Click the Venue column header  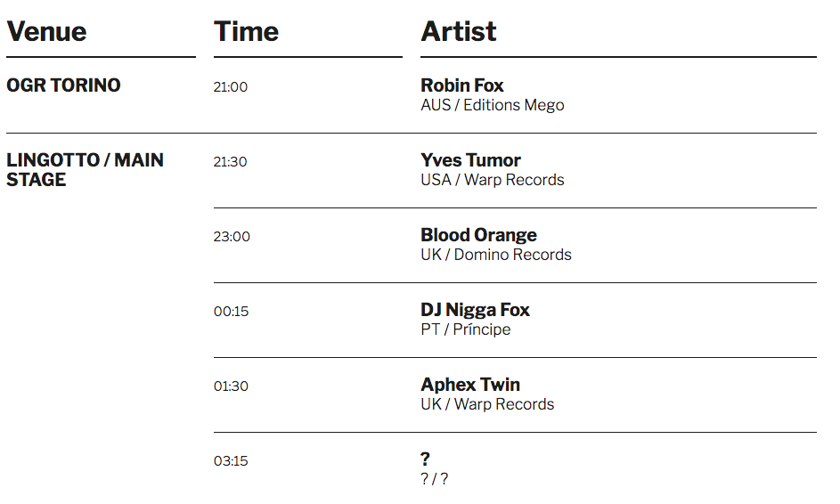pos(46,31)
